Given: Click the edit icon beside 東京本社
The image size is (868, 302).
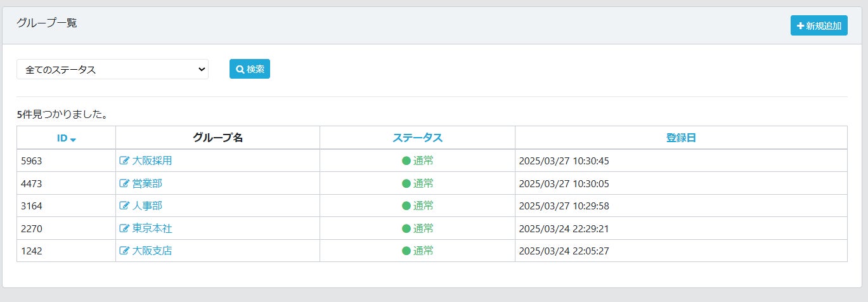Looking at the screenshot, I should 124,228.
